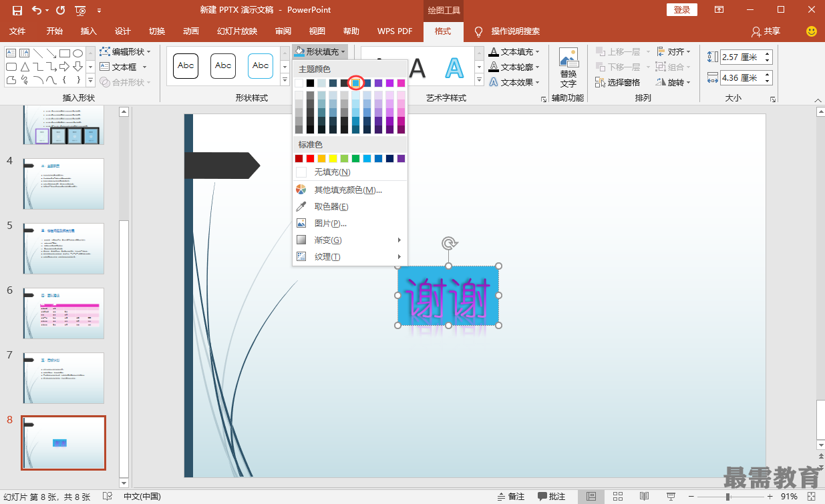Click the Tell Me search (操作说明搜索)
The image size is (825, 504).
coord(507,31)
